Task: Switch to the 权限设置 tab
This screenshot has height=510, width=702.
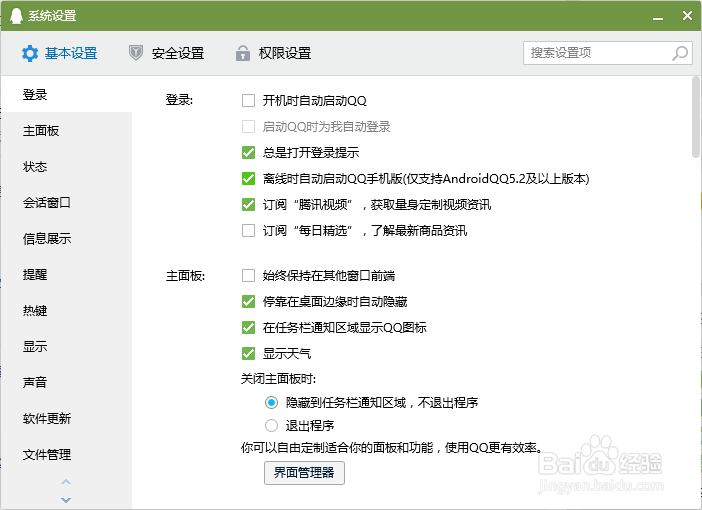Action: tap(274, 53)
